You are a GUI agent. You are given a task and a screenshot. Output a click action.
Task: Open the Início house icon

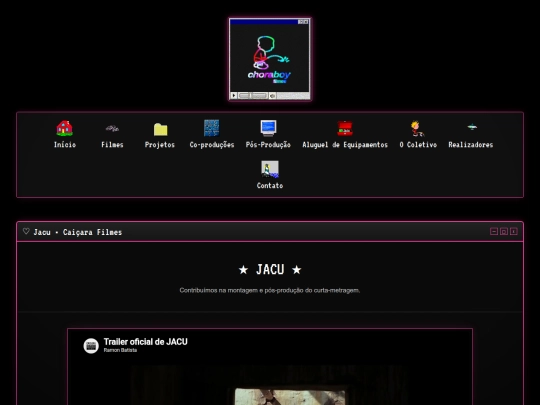64,128
